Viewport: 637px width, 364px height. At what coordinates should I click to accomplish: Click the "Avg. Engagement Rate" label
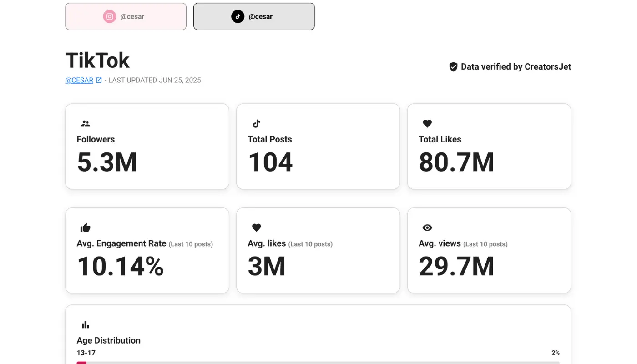pos(121,243)
